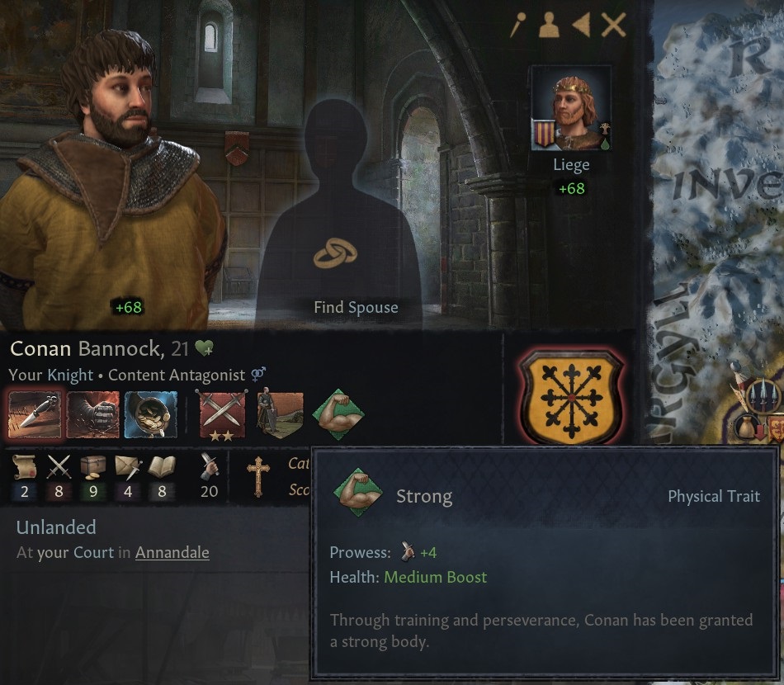Select the Strong muscle trait icon
Screen dimensions: 784x685
(338, 414)
